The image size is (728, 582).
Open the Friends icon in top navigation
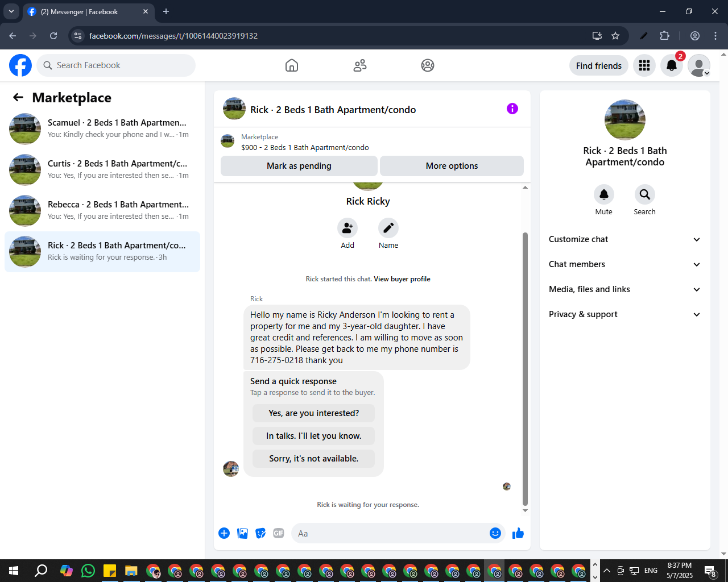tap(360, 65)
